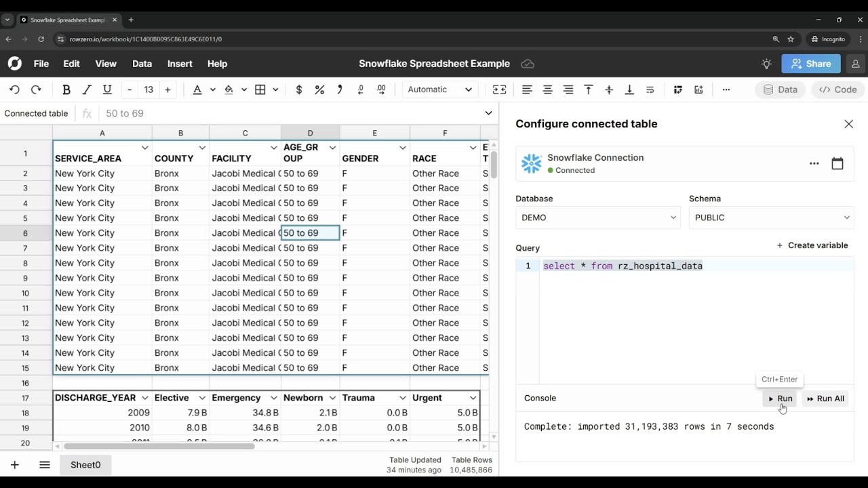
Task: Click the cell borders icon
Action: click(260, 89)
